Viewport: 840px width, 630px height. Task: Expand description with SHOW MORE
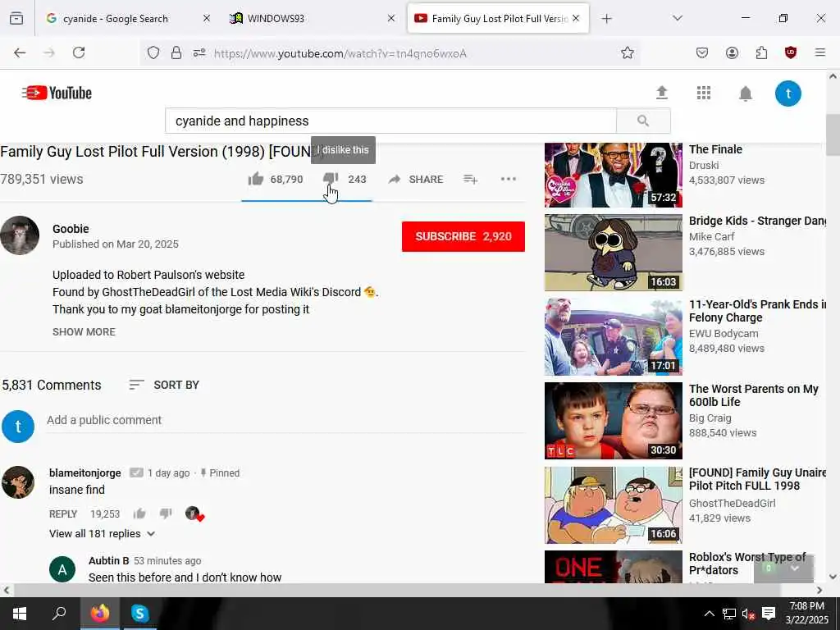click(x=84, y=331)
